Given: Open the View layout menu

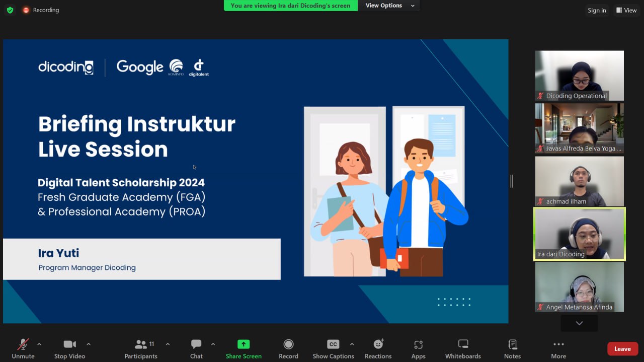Looking at the screenshot, I should pos(626,10).
